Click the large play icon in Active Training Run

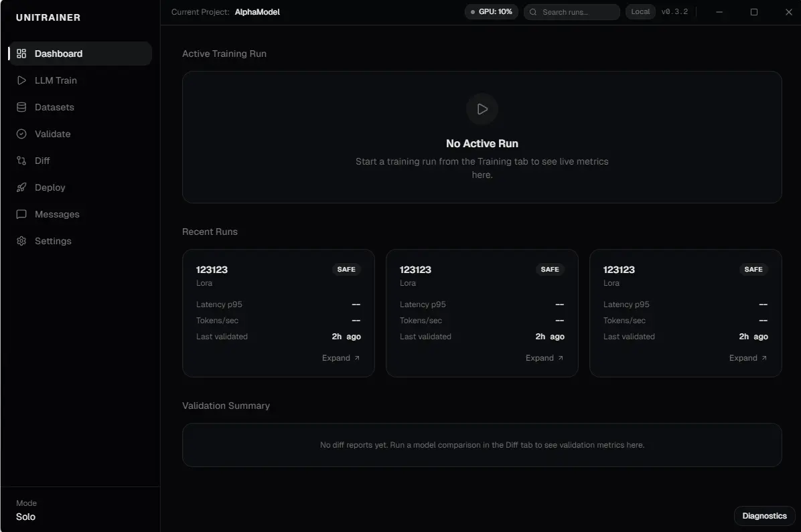pos(482,109)
